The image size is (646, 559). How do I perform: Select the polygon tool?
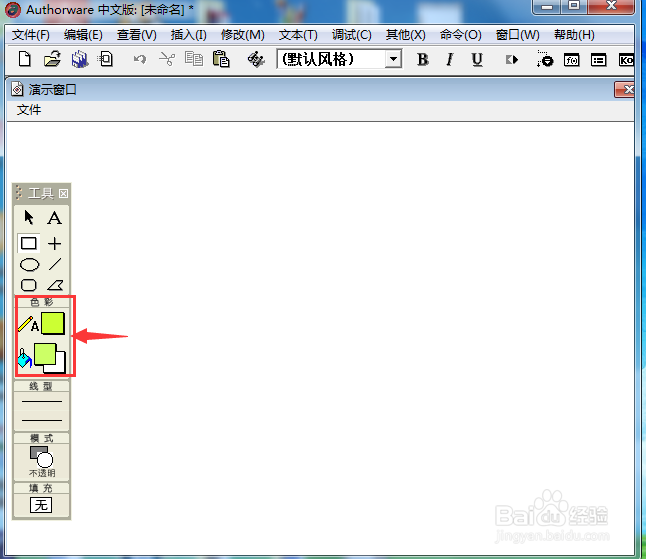pos(55,285)
